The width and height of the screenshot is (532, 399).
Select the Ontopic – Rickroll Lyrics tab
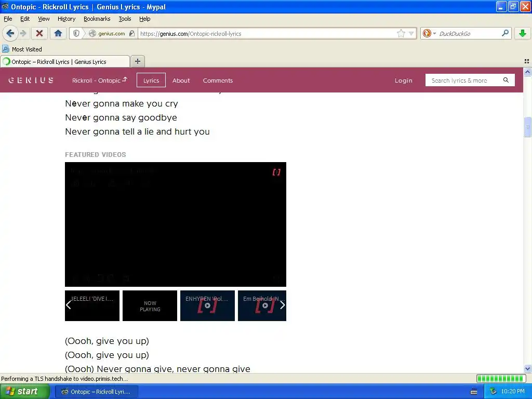[65, 62]
